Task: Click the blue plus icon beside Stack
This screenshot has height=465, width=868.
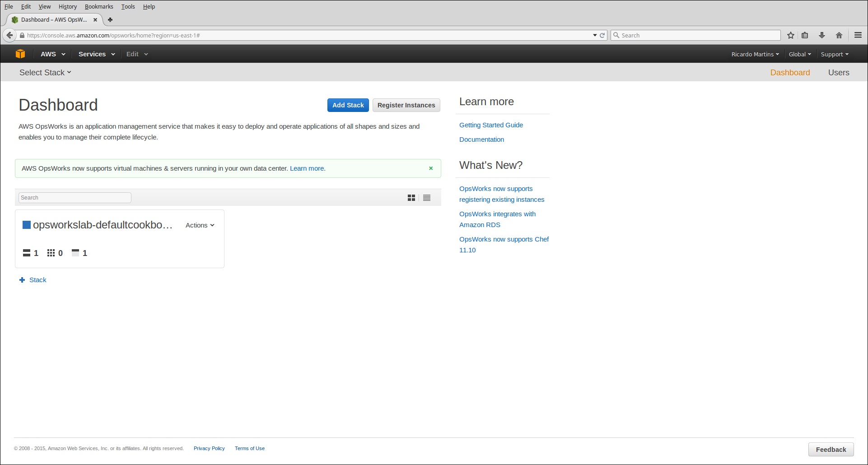Action: pos(22,280)
